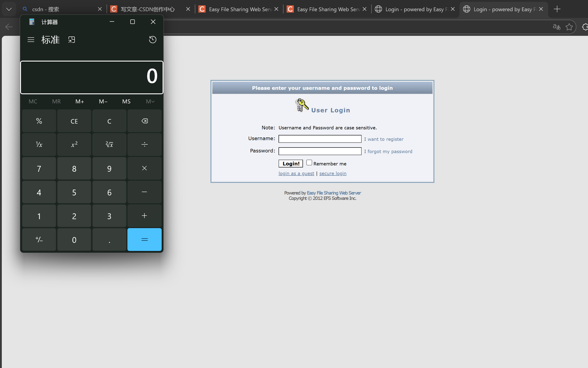Viewport: 588px width, 368px height.
Task: Click the Login! button
Action: pyautogui.click(x=290, y=163)
